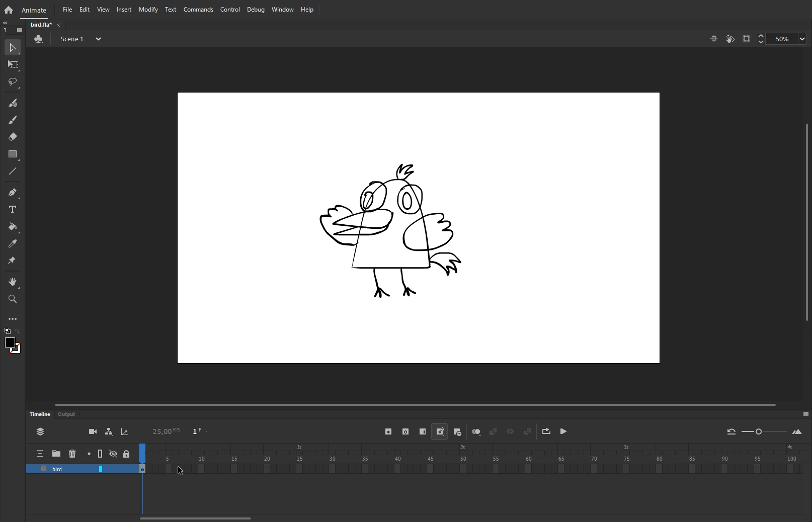Open the stage zoom 50% dropdown
The width and height of the screenshot is (812, 522).
pyautogui.click(x=802, y=39)
